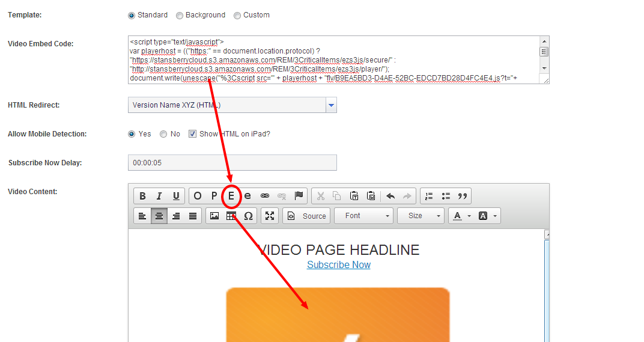Click the Subscribe Now link

point(339,264)
